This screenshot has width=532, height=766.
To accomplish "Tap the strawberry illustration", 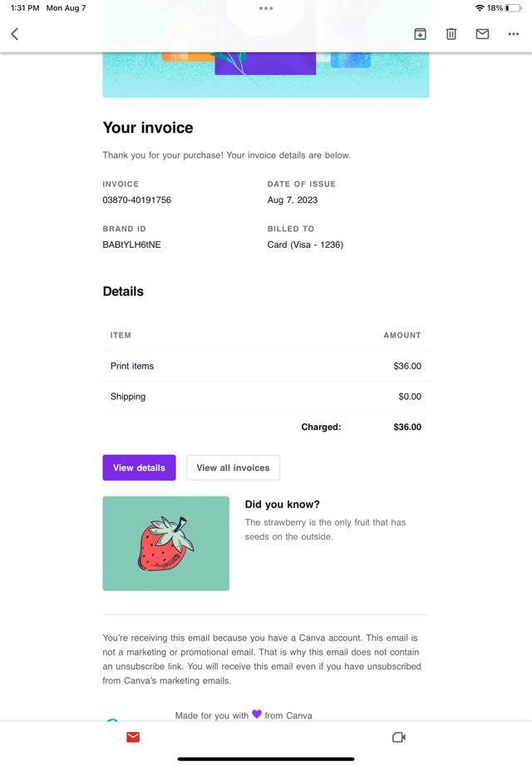I will click(x=165, y=543).
